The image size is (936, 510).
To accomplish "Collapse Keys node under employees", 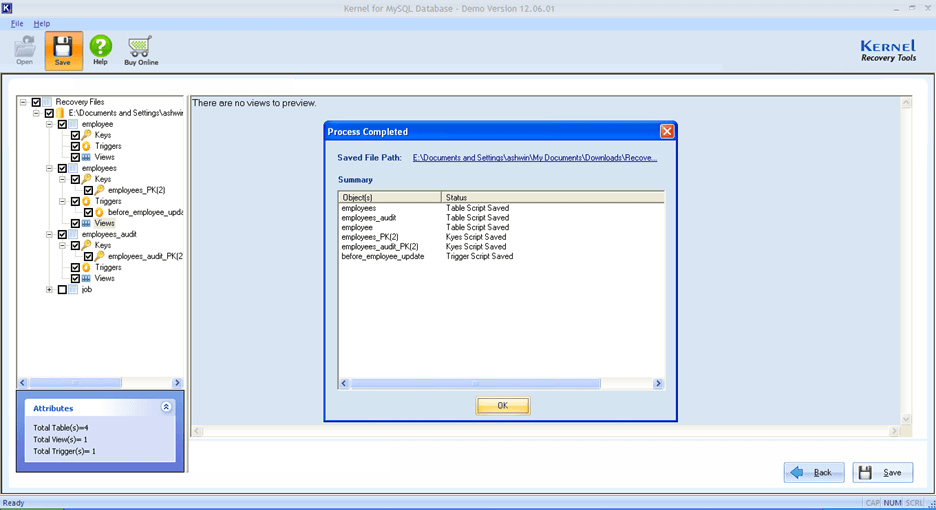I will [x=63, y=179].
